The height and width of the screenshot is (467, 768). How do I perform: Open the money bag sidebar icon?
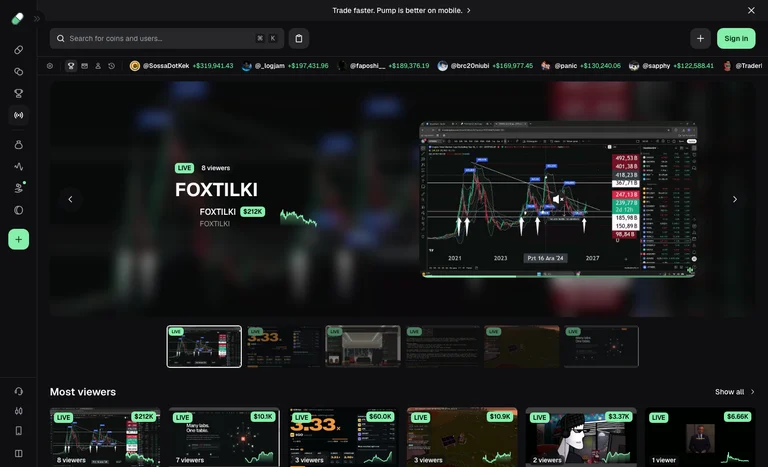click(x=19, y=145)
